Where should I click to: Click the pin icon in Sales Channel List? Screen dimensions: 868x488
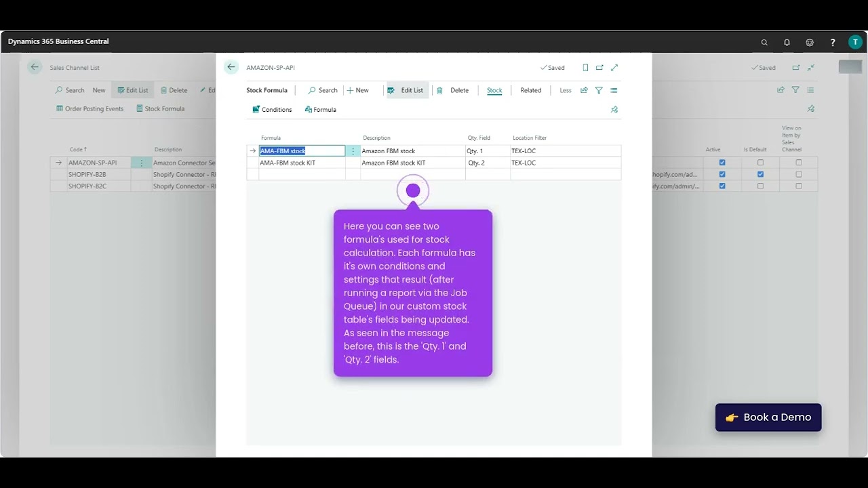tap(811, 108)
